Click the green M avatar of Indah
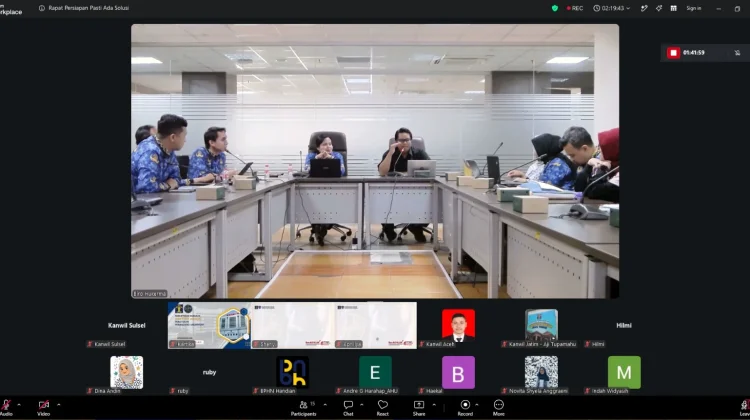 point(624,372)
